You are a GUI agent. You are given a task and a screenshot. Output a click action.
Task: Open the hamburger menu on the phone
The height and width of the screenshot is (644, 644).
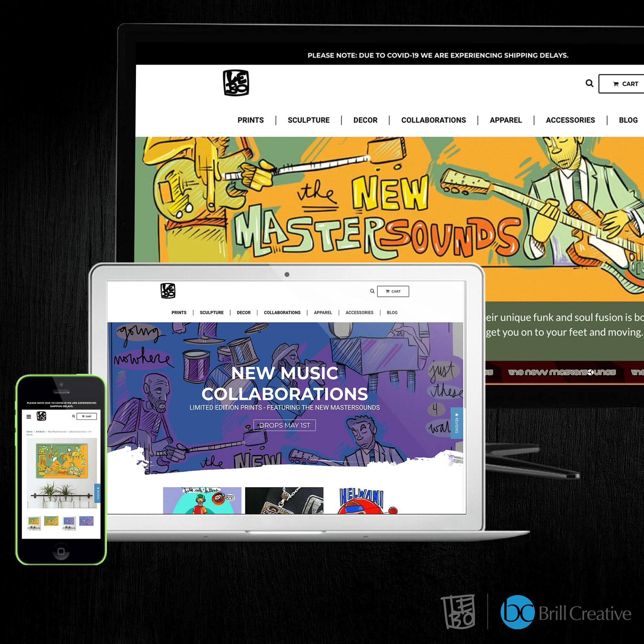coord(29,417)
